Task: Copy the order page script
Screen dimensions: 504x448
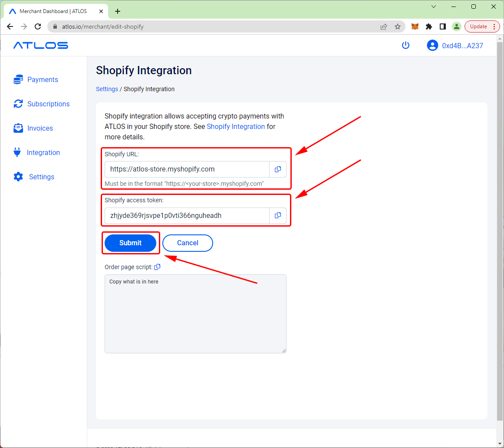Action: coord(157,267)
